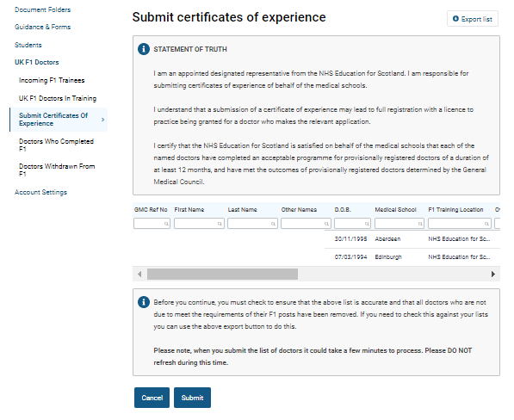Click the Last Name filter field

tap(252, 224)
